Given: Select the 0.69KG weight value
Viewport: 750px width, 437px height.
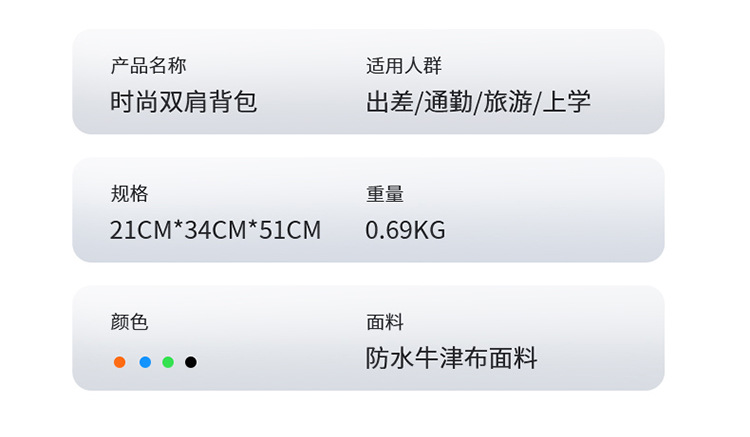Looking at the screenshot, I should coord(405,231).
